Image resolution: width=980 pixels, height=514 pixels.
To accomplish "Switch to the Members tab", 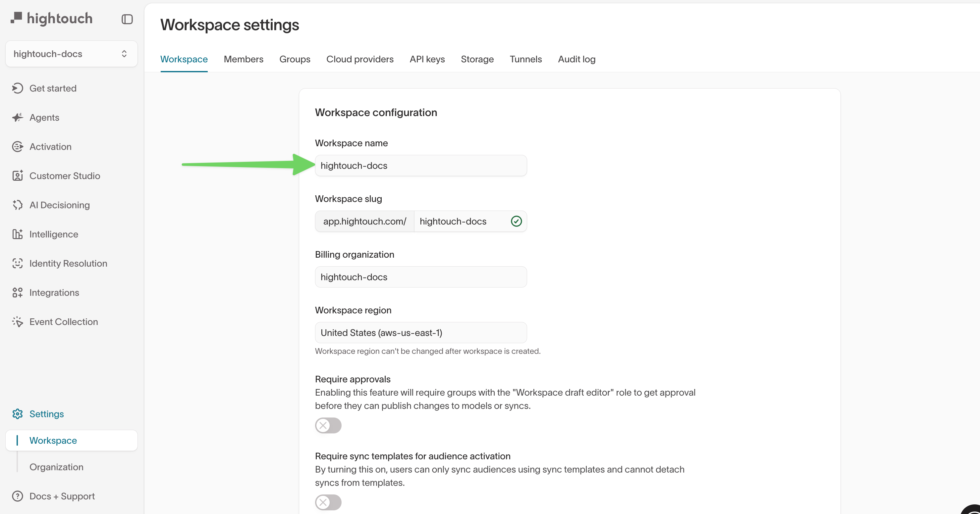I will (244, 59).
